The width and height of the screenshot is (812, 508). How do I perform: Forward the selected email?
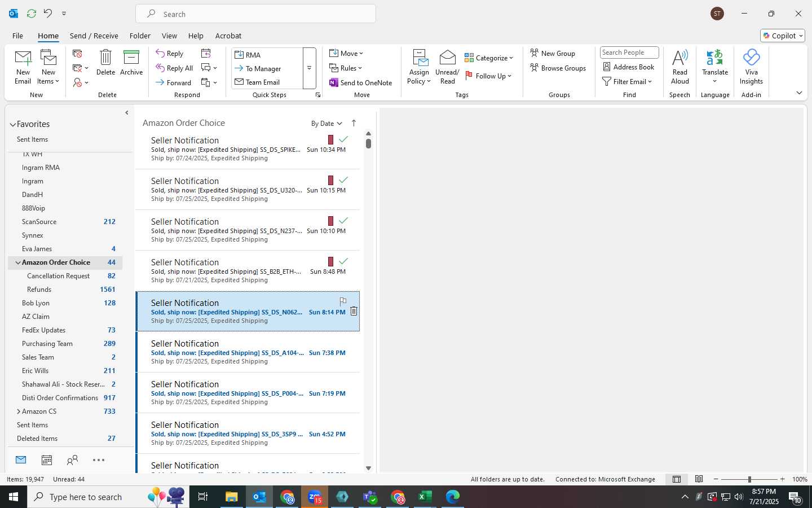pyautogui.click(x=174, y=82)
